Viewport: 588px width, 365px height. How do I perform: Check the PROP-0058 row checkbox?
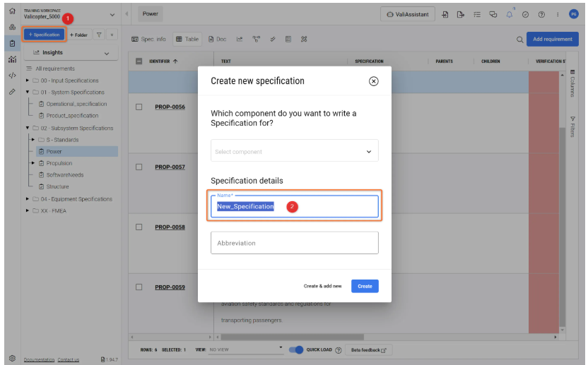pyautogui.click(x=139, y=227)
